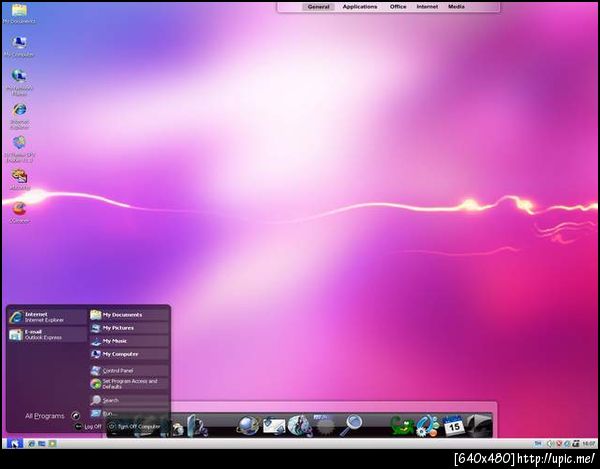Click the Log Off button
Screen dimensions: 600x469
88,426
